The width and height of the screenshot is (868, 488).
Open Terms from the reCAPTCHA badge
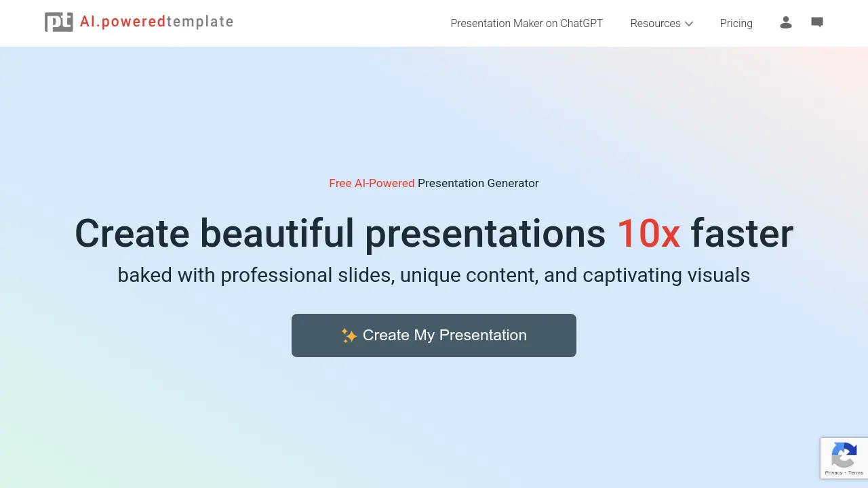856,472
